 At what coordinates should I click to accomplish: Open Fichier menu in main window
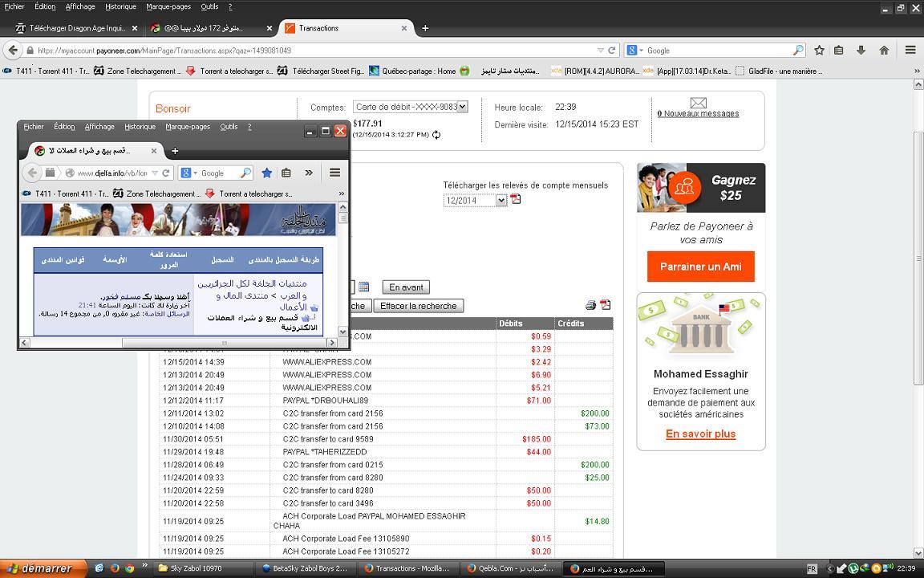coord(14,6)
